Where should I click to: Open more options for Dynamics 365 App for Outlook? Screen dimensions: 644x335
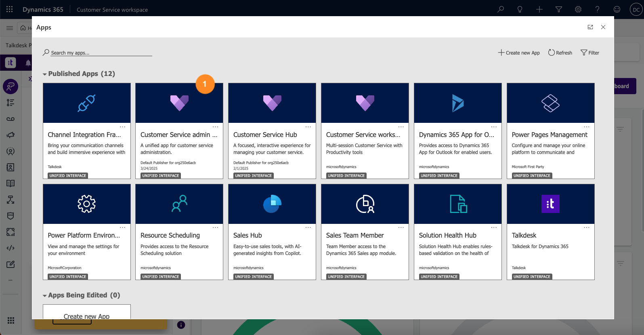pyautogui.click(x=494, y=127)
